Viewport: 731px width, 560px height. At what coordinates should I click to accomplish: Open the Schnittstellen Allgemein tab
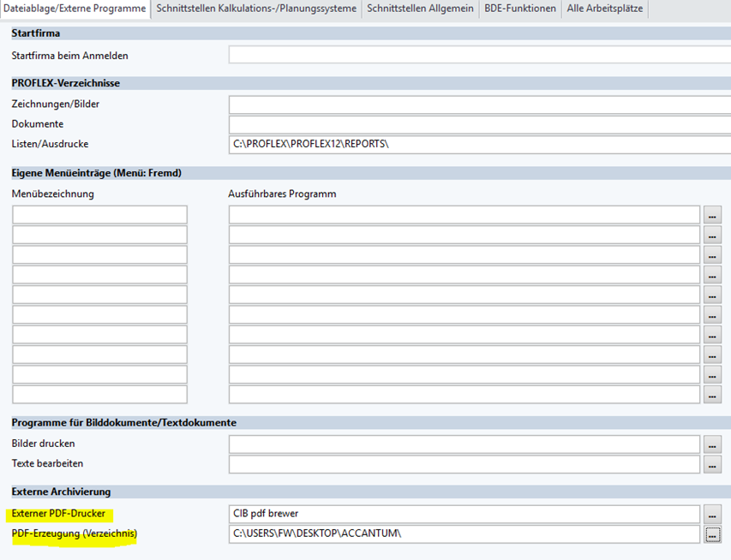[x=420, y=9]
